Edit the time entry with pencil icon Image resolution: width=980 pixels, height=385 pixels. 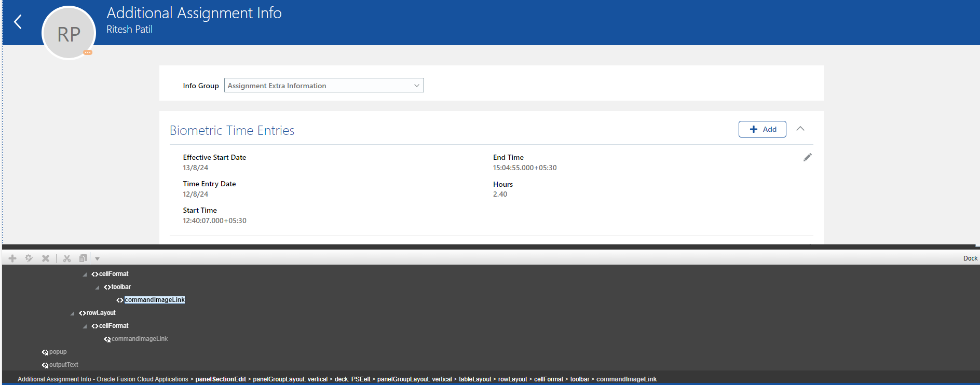point(807,157)
